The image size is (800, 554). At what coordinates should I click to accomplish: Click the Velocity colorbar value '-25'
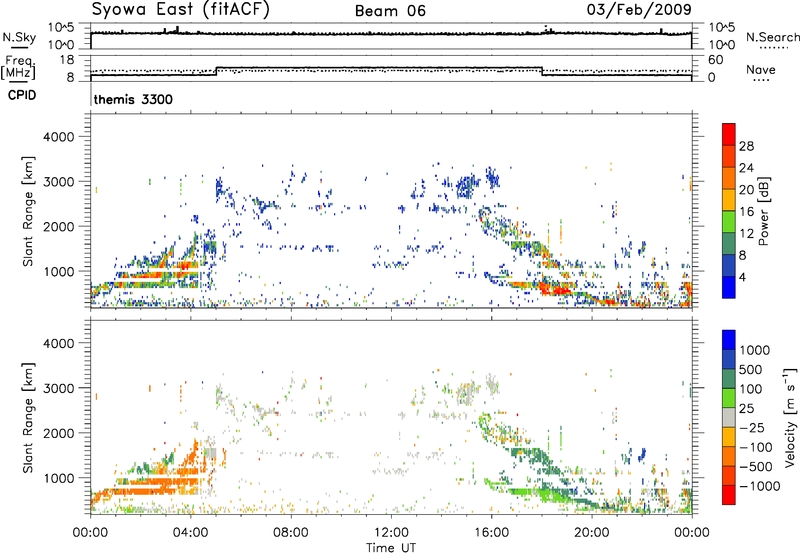point(752,427)
